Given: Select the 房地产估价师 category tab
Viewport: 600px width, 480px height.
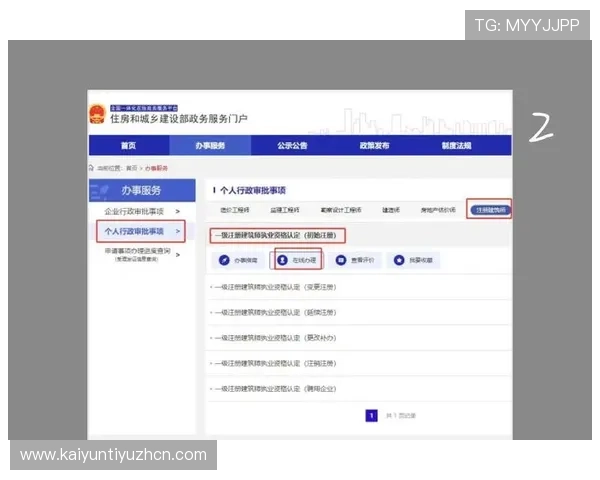Looking at the screenshot, I should tap(438, 210).
